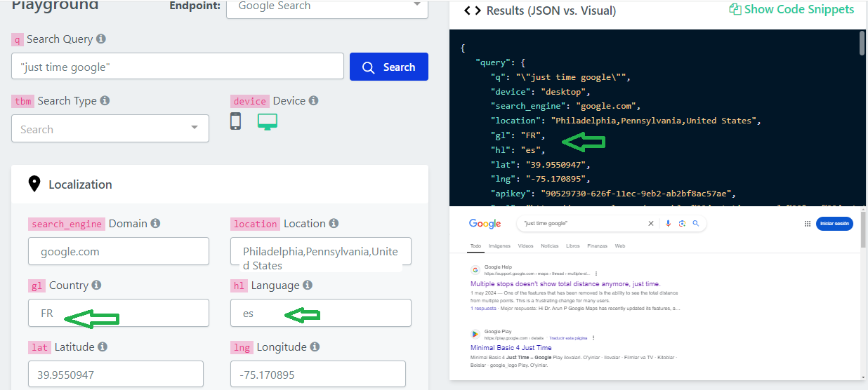The height and width of the screenshot is (390, 868).
Task: Click the Location Philadelphia field
Action: click(x=321, y=251)
